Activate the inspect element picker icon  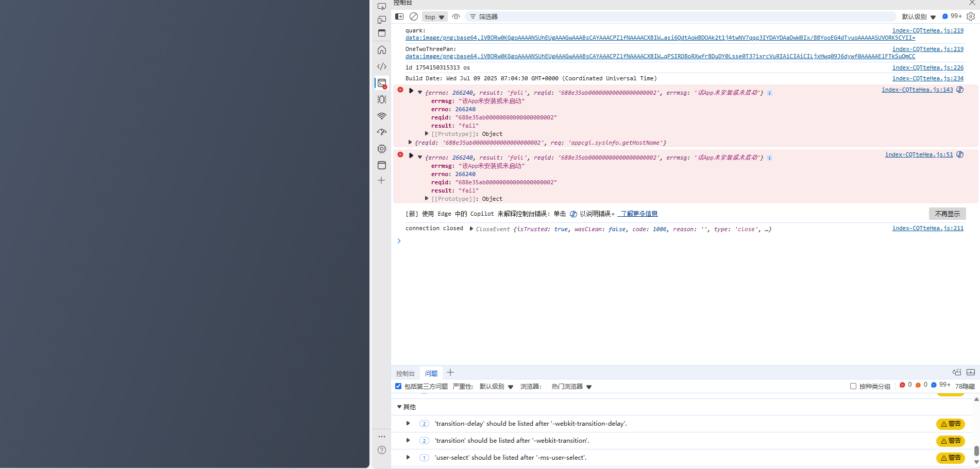pos(382,6)
